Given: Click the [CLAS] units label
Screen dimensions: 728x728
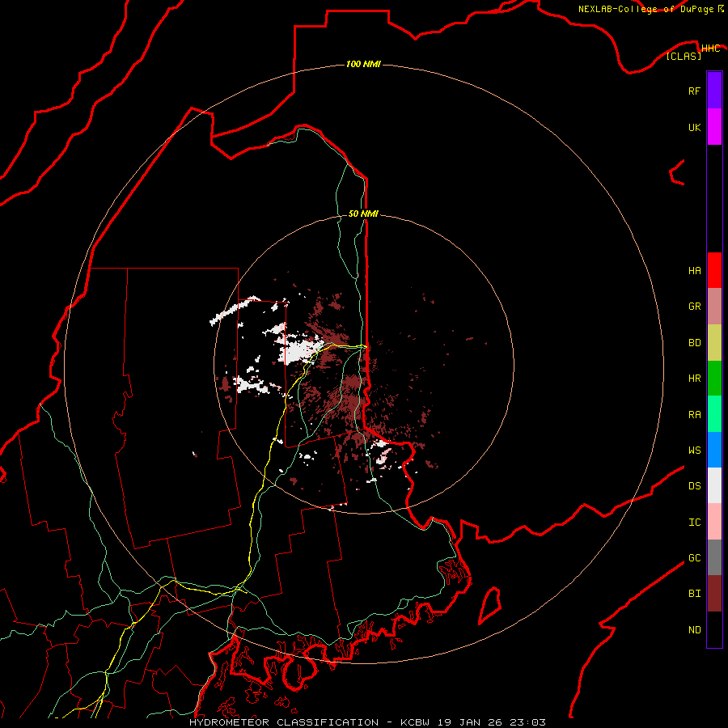Looking at the screenshot, I should [684, 56].
